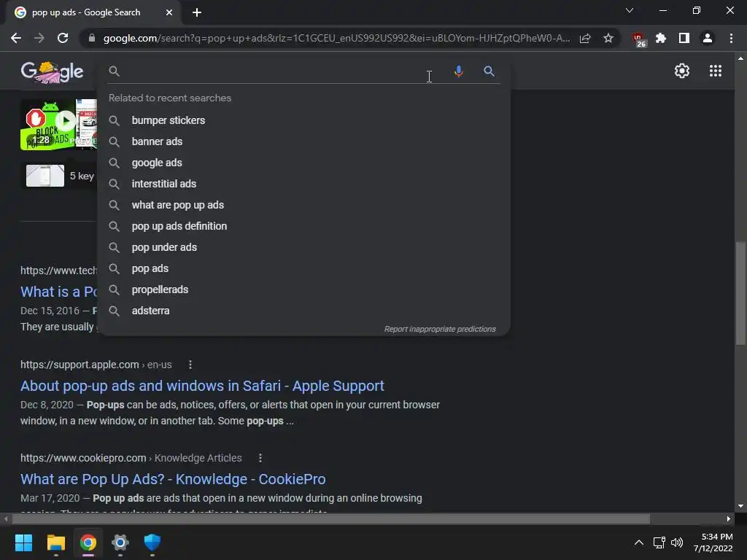Pick the 'pop under ads' suggestion
747x560 pixels.
(303, 248)
